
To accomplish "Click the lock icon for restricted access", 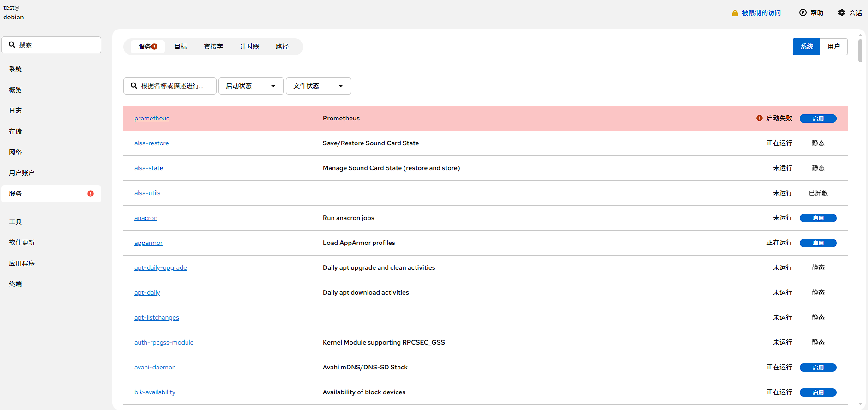I will (735, 13).
